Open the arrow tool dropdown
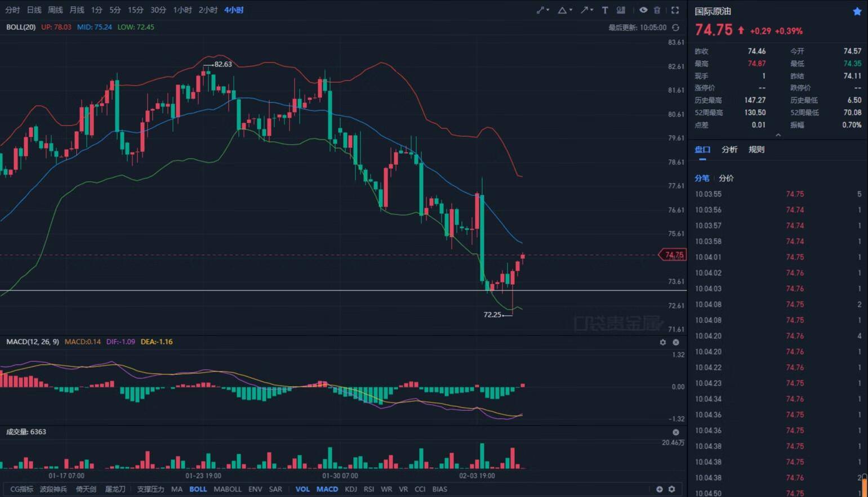 [587, 10]
